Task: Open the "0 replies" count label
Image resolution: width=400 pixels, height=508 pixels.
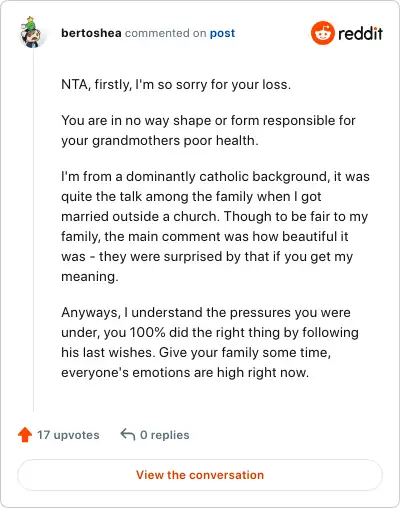Action: point(165,435)
